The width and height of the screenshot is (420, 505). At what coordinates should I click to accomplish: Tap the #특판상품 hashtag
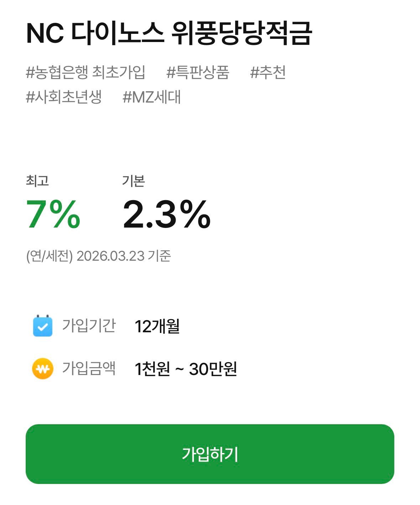[198, 72]
